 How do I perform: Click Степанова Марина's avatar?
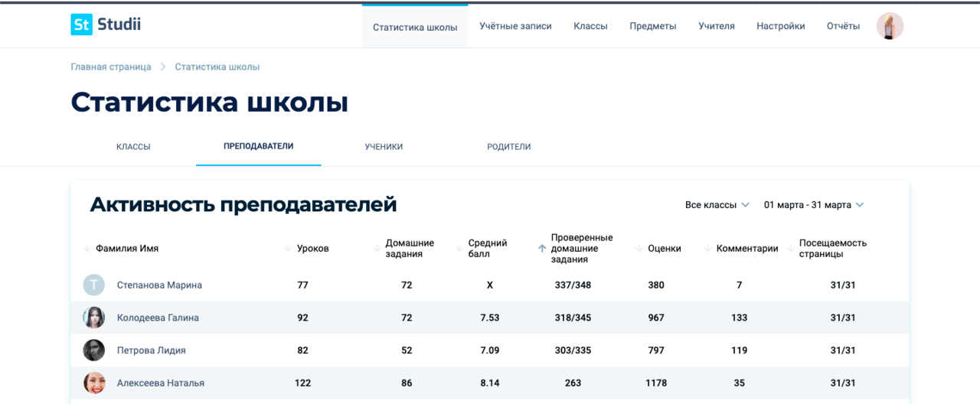point(94,286)
